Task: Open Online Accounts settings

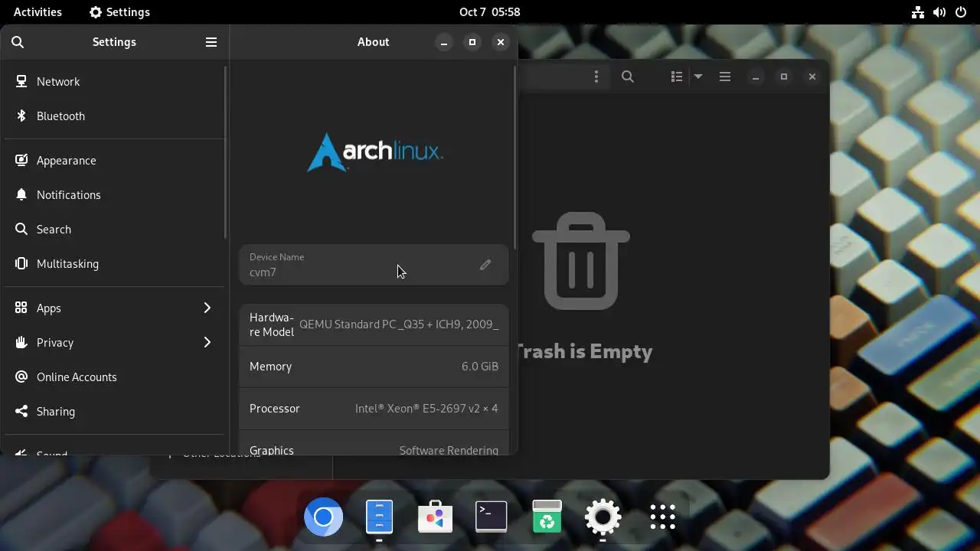Action: tap(115, 377)
